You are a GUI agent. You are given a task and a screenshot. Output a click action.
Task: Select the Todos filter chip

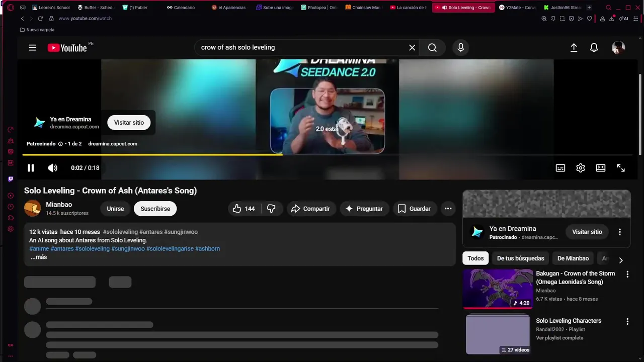(x=475, y=258)
